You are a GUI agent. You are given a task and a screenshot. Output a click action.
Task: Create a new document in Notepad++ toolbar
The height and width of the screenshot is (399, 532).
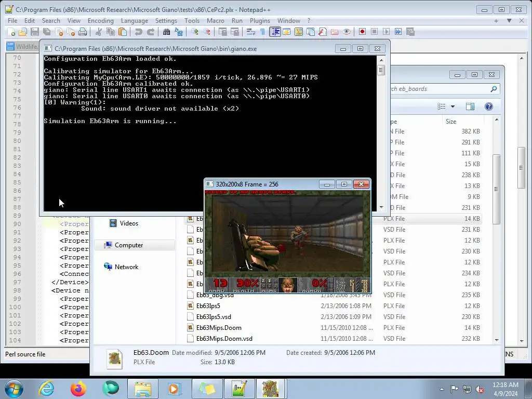coord(11,32)
